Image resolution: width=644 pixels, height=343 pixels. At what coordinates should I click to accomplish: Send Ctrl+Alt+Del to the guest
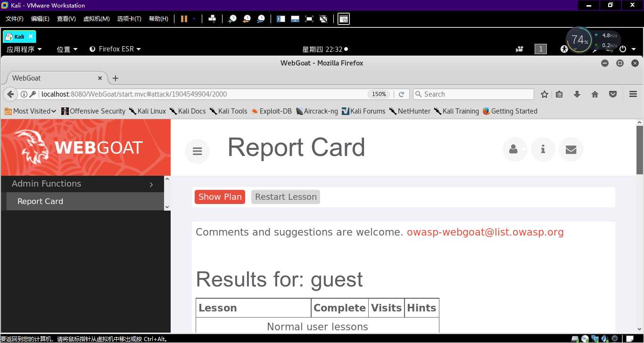(212, 19)
